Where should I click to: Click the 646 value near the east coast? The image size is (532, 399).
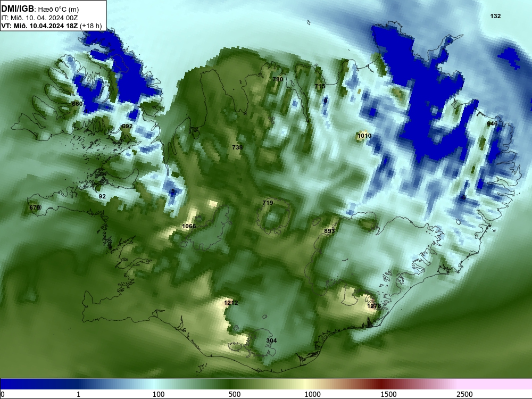pyautogui.click(x=492, y=123)
